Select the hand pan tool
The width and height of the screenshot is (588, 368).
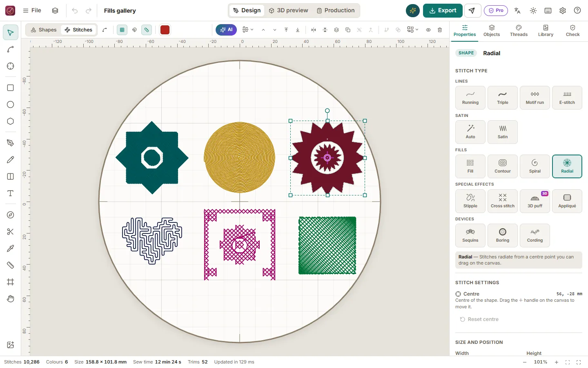[11, 299]
